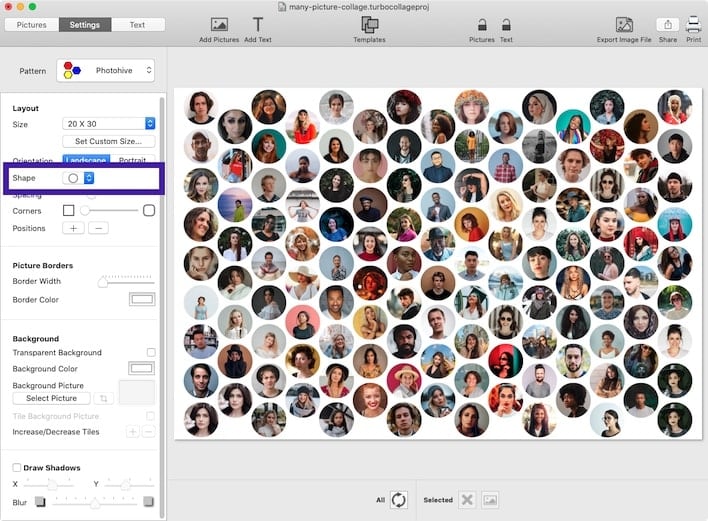Viewport: 708px width, 521px height.
Task: Open the Shape dropdown
Action: [78, 178]
